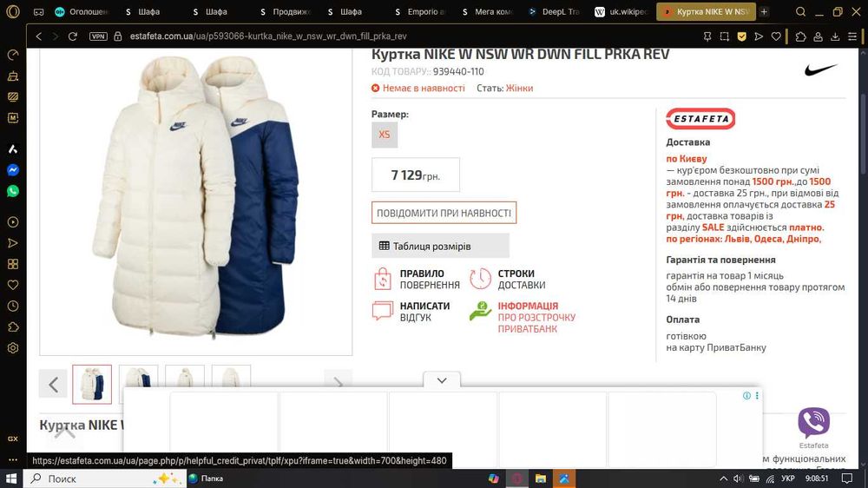Switch to the Мега ком tab
The image size is (868, 488).
coord(488,11)
